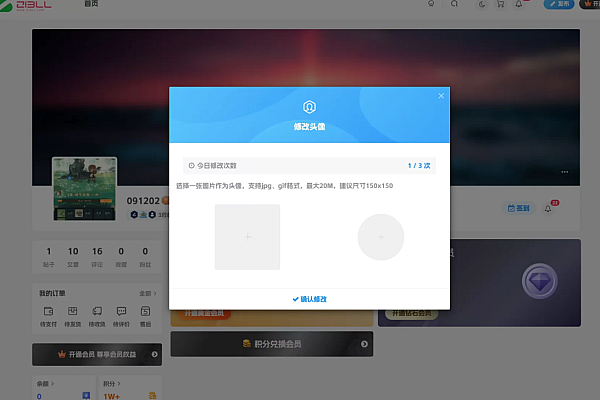600x400 pixels.
Task: Expand 全部 orders link in 我的订单
Action: 148,294
